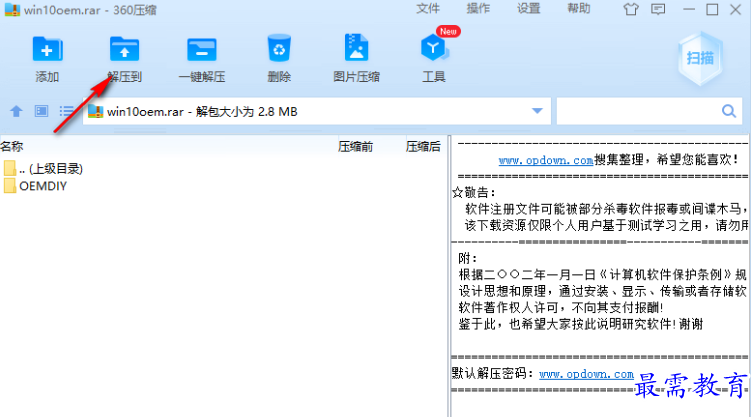Click the Scan (扫描) shield button
This screenshot has height=417, width=756.
[700, 58]
